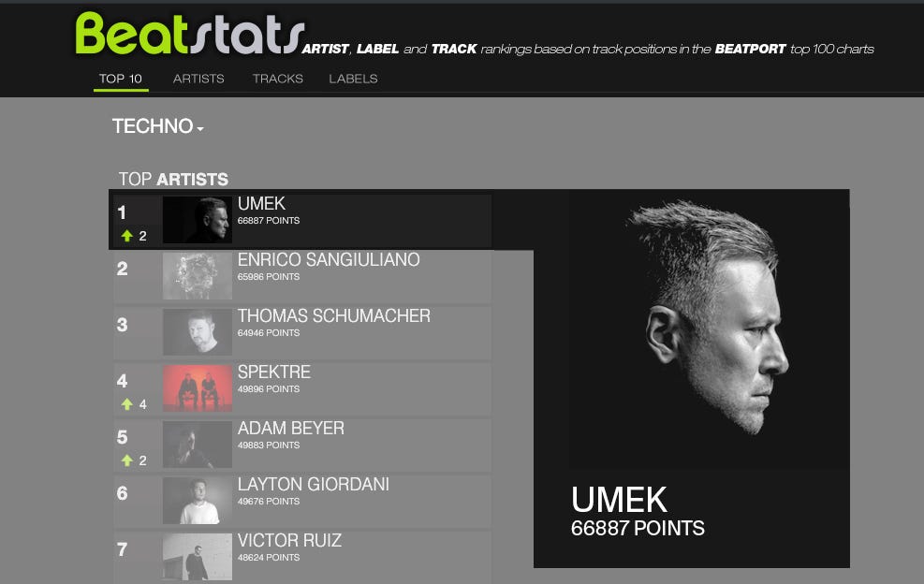Click Enrico Sangiuliano's thumbnail image
Image resolution: width=924 pixels, height=584 pixels.
198,276
